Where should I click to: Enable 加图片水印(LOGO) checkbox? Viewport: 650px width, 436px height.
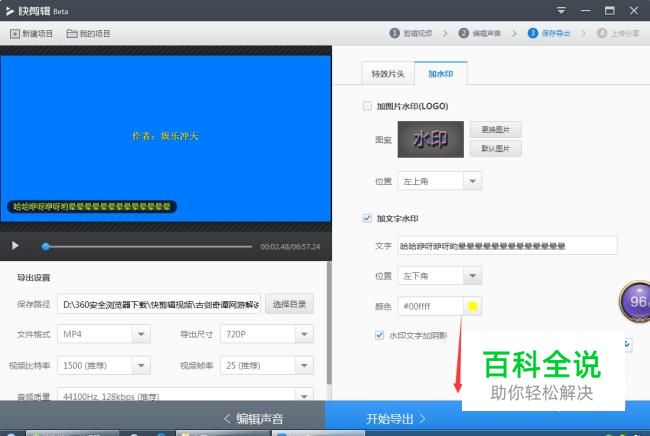tap(367, 106)
